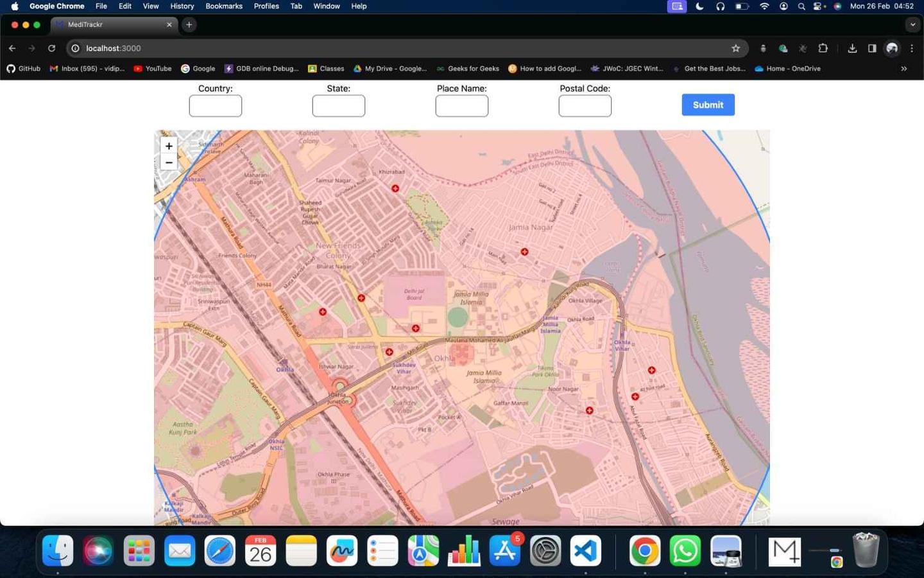Click the State input field
Viewport: 924px width, 578px height.
[x=339, y=106]
